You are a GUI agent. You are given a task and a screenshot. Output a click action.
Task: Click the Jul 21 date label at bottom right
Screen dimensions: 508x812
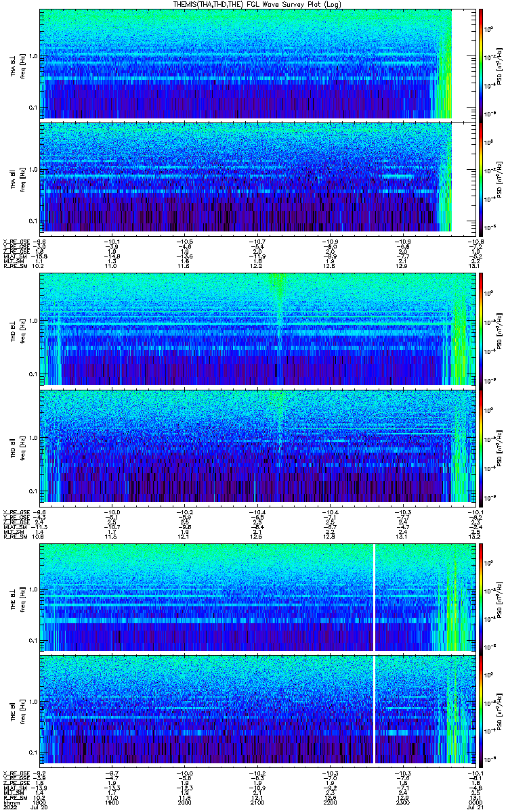tap(477, 807)
